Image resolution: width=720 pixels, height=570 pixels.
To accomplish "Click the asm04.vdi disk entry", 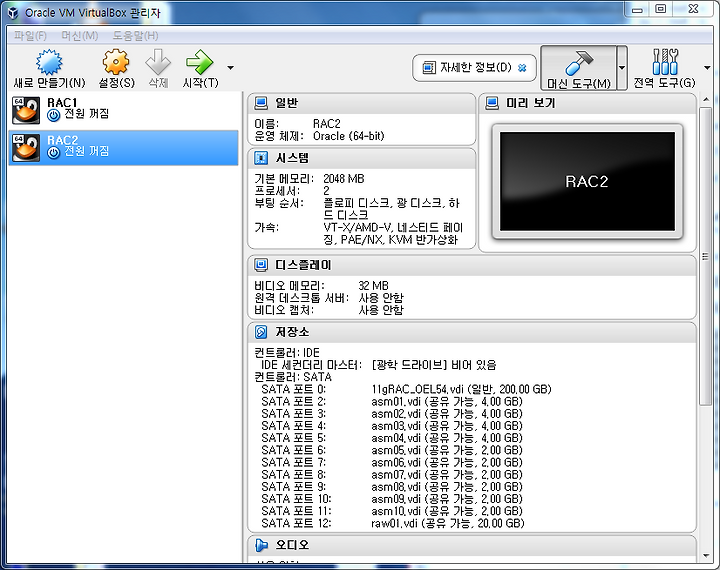I will click(447, 438).
